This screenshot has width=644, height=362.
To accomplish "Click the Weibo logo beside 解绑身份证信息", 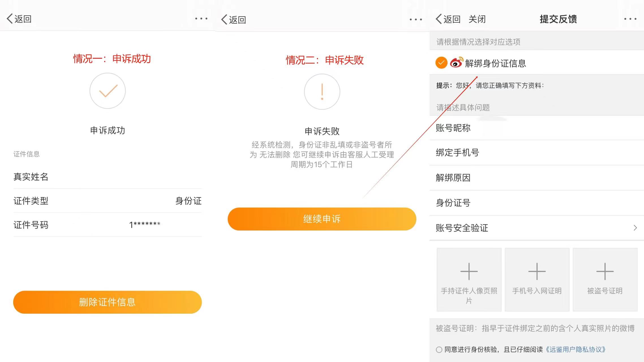I will click(456, 63).
